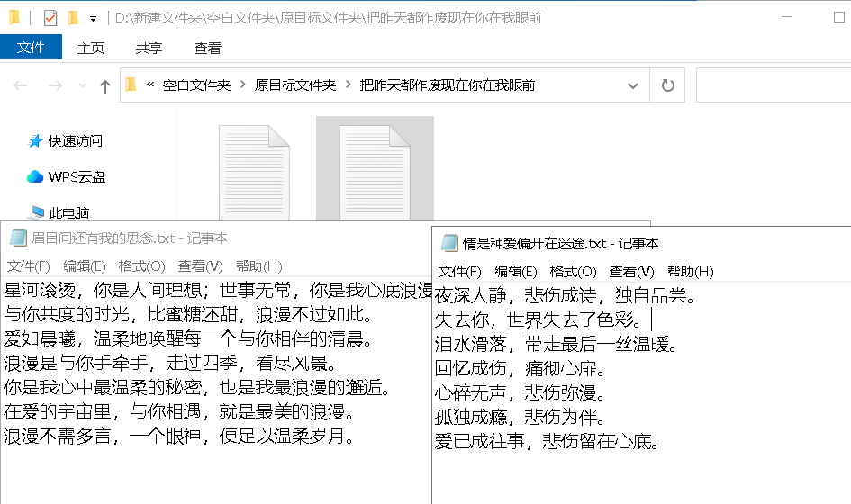Click the line 泪水滑落，带走最后一丝温暖
Image resolution: width=851 pixels, height=504 pixels.
(556, 344)
